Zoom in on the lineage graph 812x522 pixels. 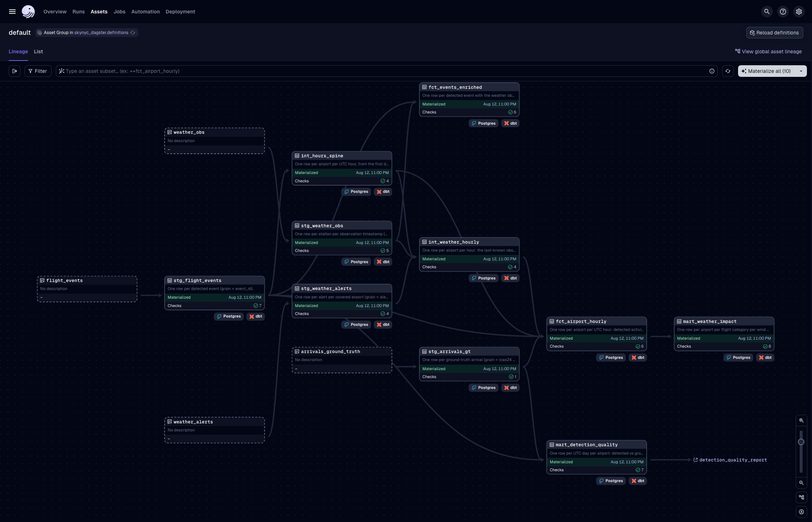click(x=801, y=420)
